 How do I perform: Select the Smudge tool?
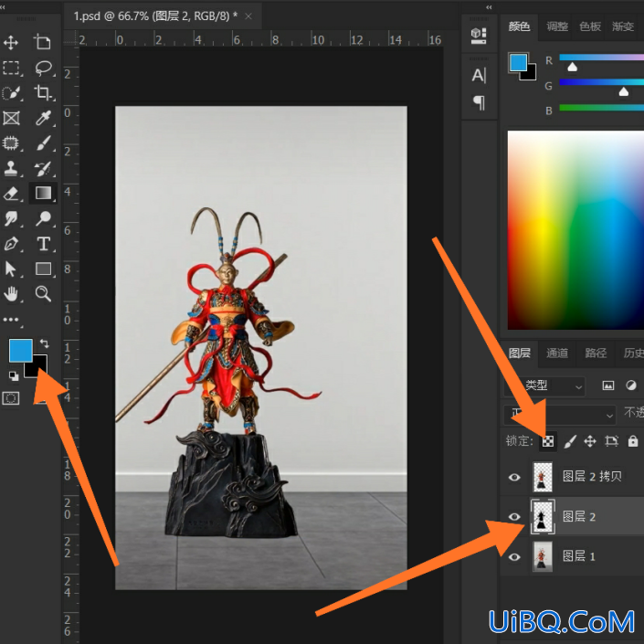[11, 218]
